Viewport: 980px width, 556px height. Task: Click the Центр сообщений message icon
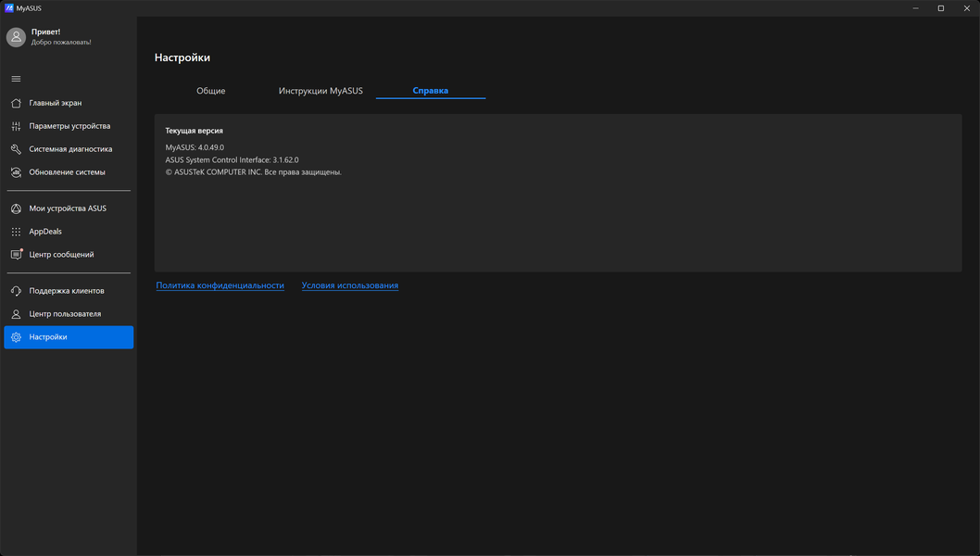click(17, 255)
